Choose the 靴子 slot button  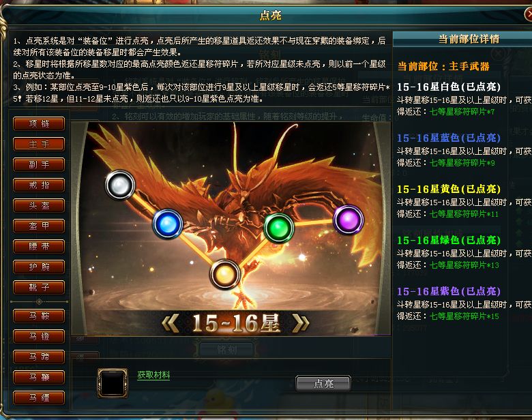pos(39,288)
